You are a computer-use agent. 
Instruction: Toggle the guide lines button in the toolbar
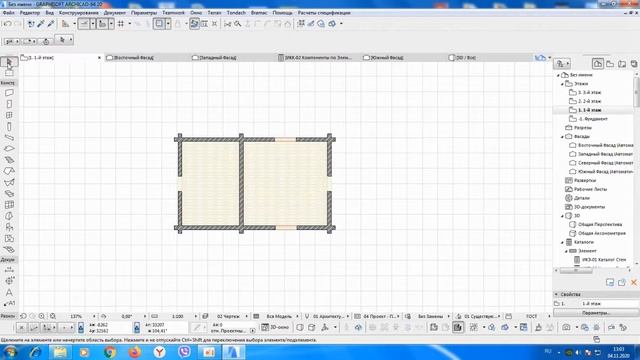tap(84, 24)
